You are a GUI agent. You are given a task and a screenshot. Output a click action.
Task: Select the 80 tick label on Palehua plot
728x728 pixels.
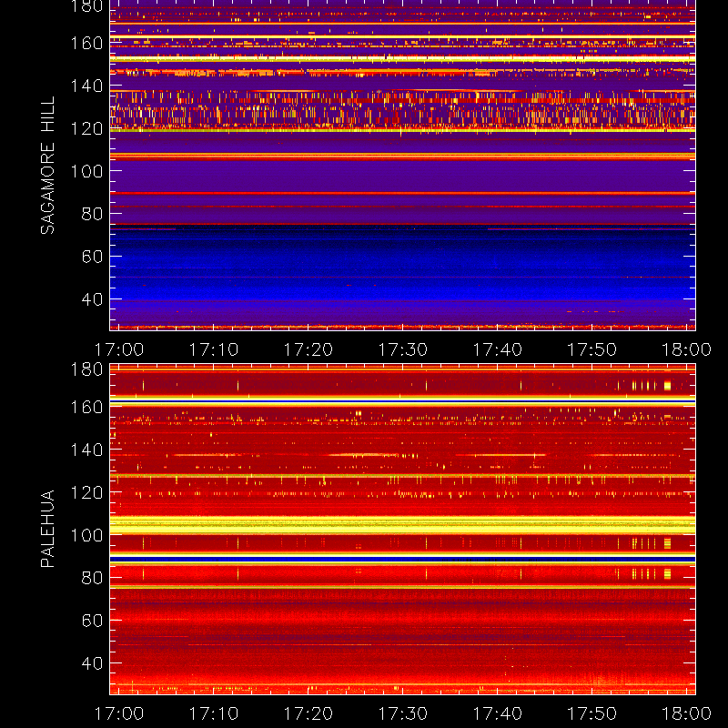point(92,578)
